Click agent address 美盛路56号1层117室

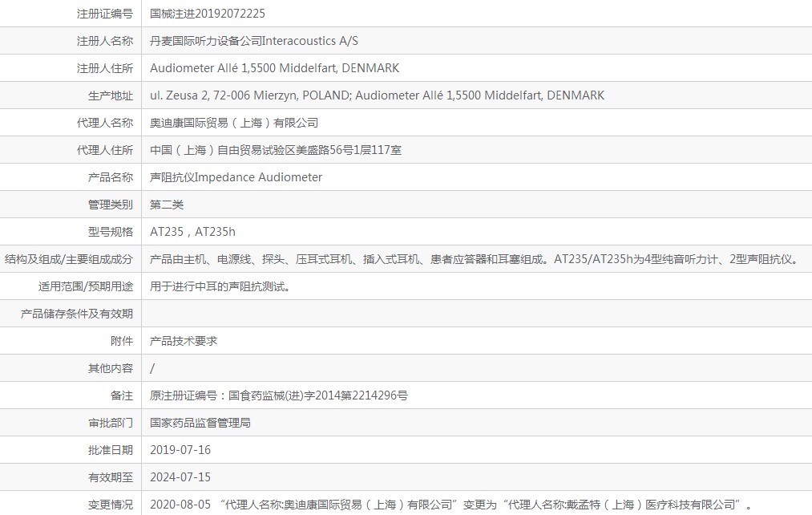[276, 150]
